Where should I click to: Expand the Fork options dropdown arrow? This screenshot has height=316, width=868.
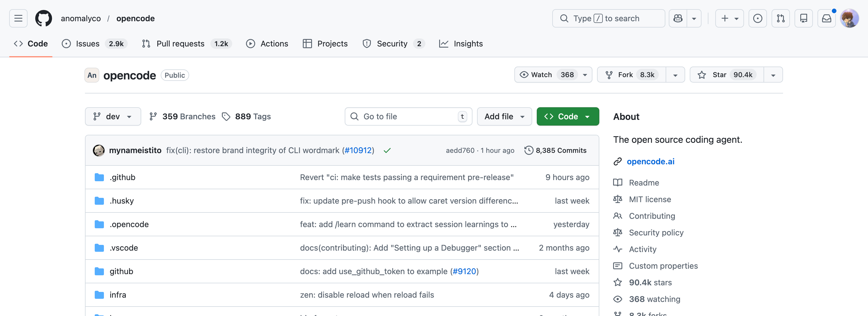675,75
